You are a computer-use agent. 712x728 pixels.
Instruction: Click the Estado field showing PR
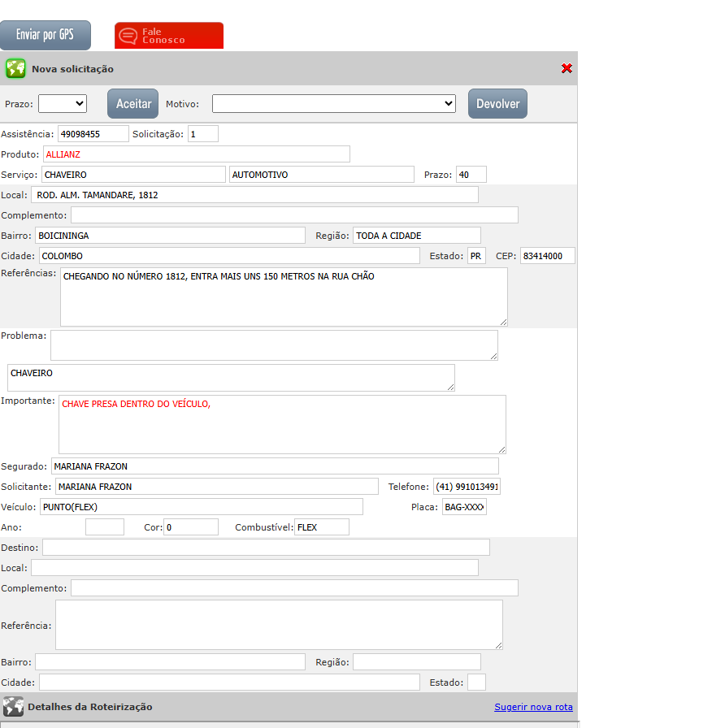(476, 256)
